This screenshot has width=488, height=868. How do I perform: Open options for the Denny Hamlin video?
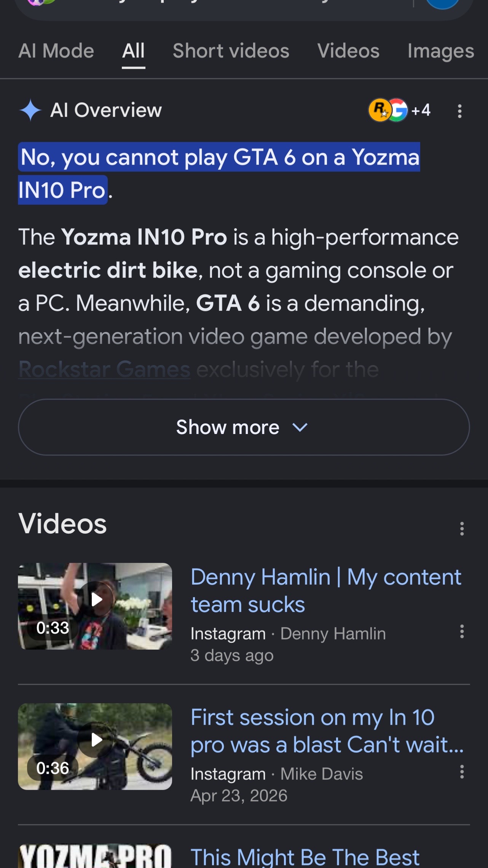point(462,631)
